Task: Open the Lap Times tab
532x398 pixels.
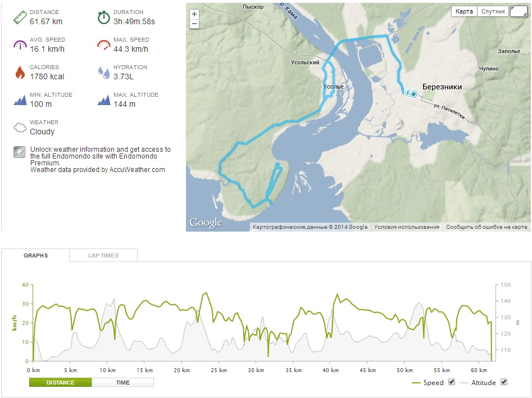Action: (103, 255)
